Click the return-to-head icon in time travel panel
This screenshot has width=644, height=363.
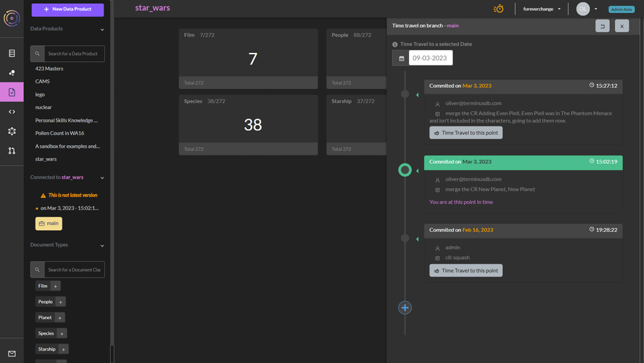tap(603, 26)
